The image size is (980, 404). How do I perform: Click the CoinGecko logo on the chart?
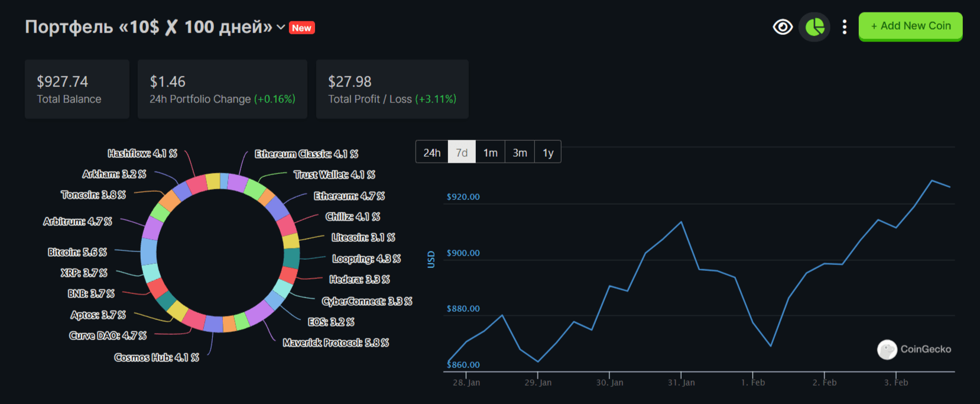coord(914,350)
